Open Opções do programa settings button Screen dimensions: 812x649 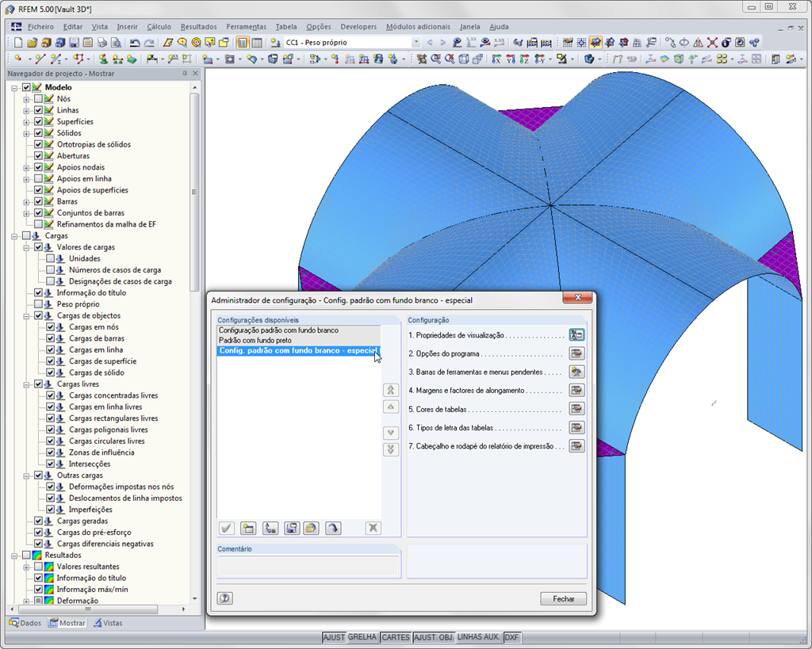pos(576,353)
